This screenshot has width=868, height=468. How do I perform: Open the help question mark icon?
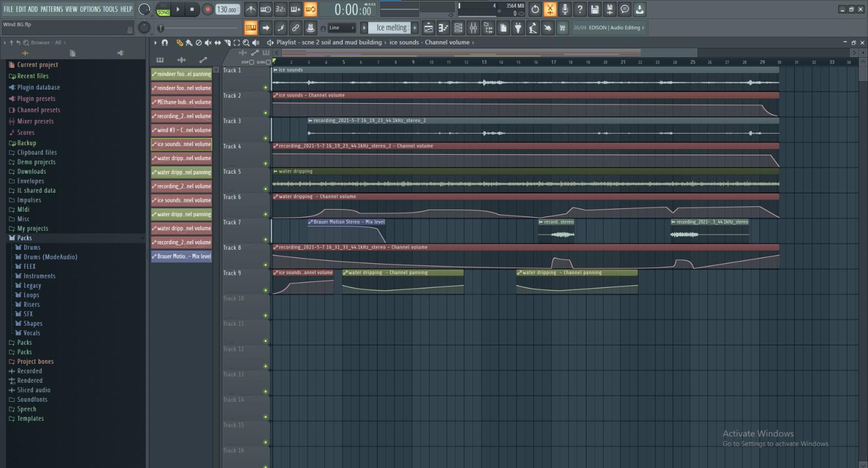(580, 9)
